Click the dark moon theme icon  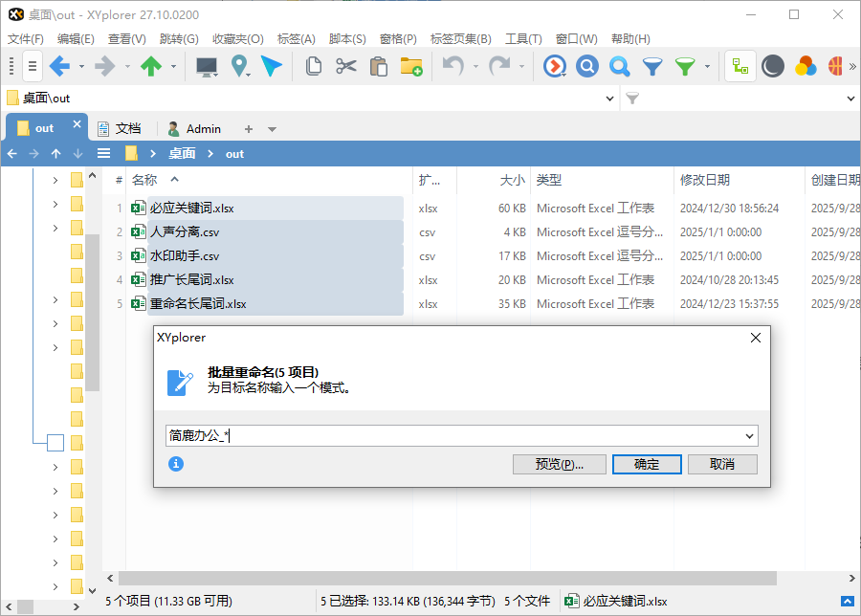click(773, 66)
